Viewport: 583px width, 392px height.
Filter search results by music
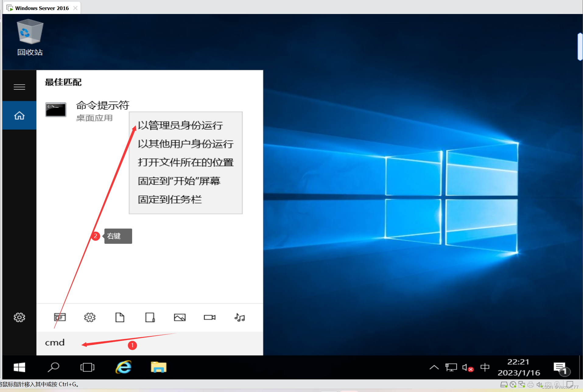coord(240,317)
